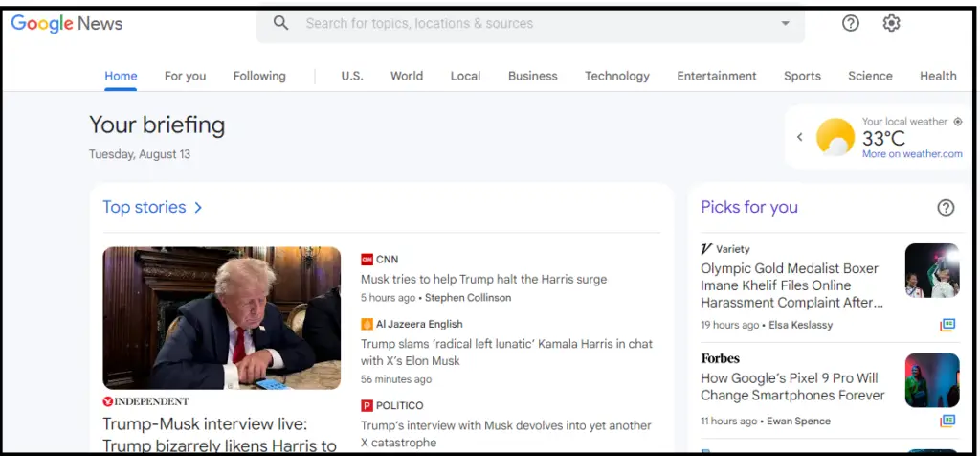The height and width of the screenshot is (456, 980).
Task: Click the Google News logo
Action: point(67,23)
